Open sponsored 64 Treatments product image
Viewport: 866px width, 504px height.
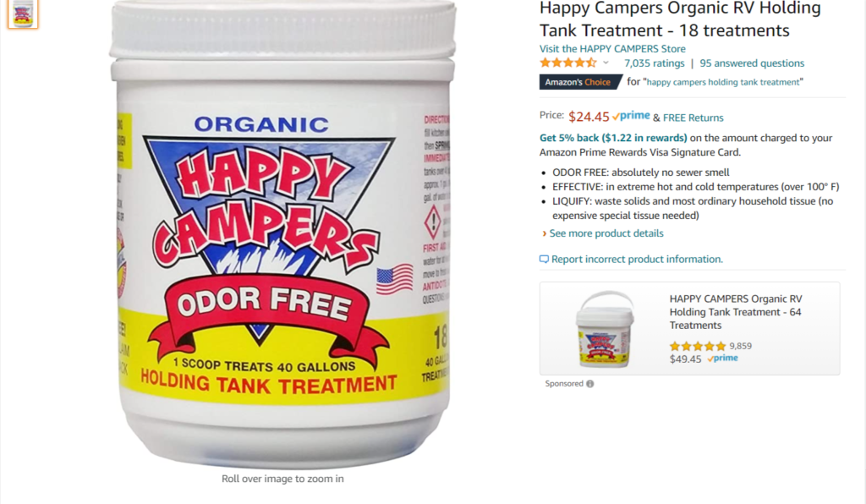(x=605, y=329)
